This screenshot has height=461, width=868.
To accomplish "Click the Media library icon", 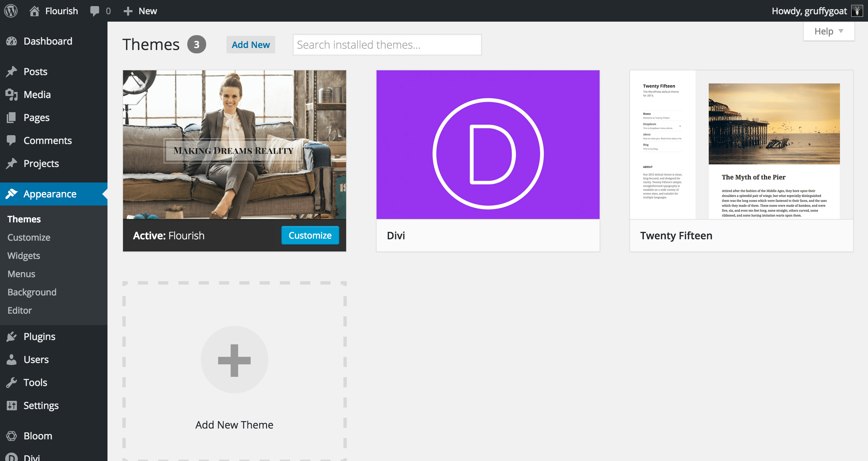I will coord(11,95).
